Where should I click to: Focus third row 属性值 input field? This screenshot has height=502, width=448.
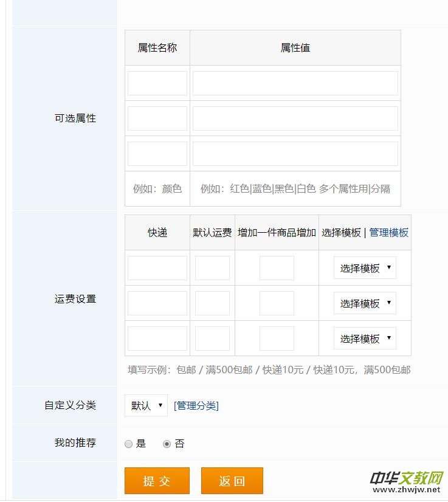295,154
